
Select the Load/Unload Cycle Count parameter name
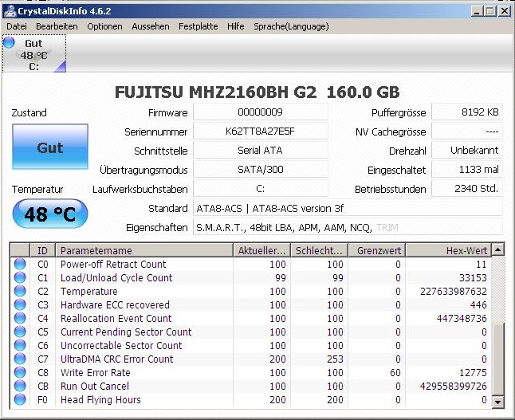click(x=116, y=277)
